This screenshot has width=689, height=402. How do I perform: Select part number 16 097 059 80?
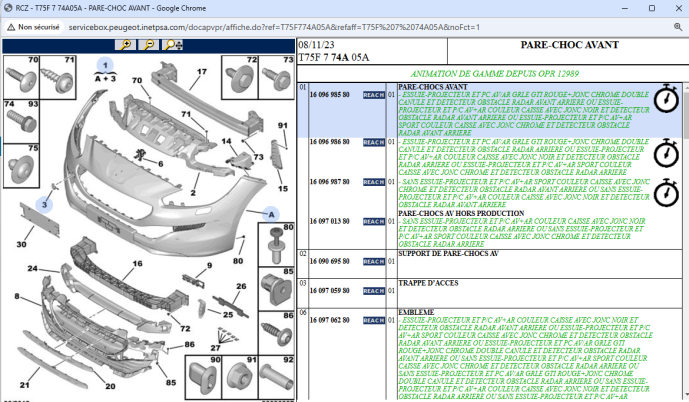click(x=330, y=290)
